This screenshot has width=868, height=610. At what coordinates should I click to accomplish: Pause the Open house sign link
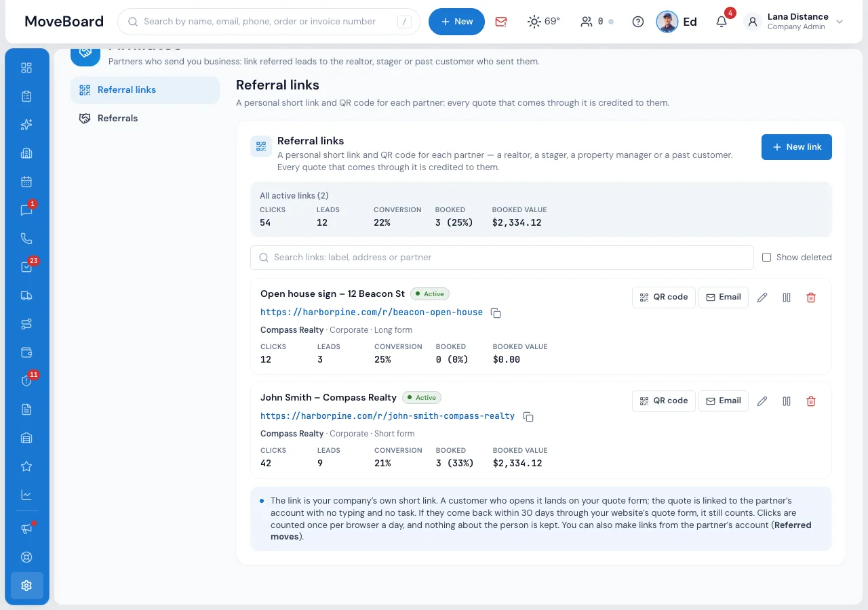[787, 298]
